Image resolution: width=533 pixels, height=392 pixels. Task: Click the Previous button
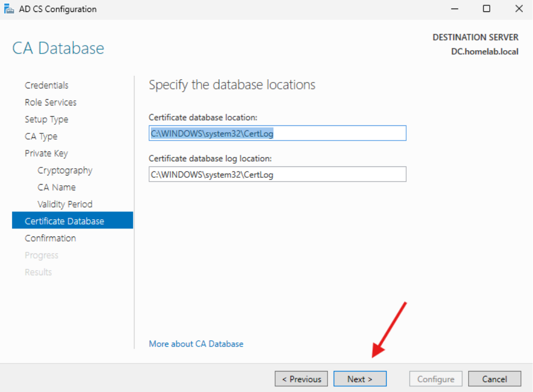tap(301, 378)
